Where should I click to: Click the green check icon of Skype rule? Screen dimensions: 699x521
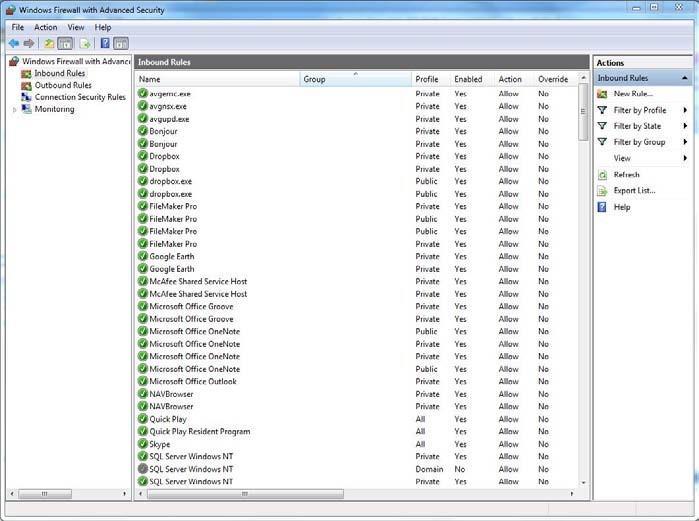(x=143, y=444)
